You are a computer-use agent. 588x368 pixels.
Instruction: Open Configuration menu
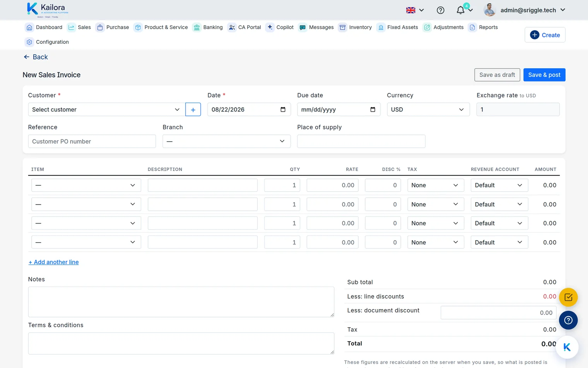tap(47, 42)
